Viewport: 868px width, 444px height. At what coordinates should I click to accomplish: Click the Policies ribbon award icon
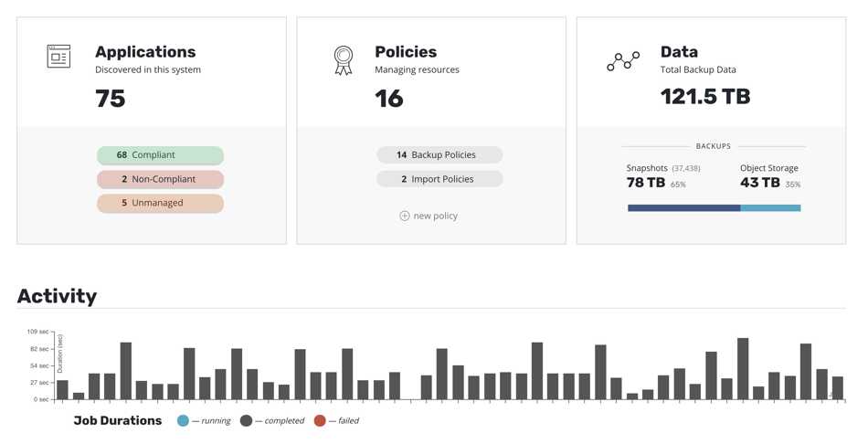click(x=344, y=60)
